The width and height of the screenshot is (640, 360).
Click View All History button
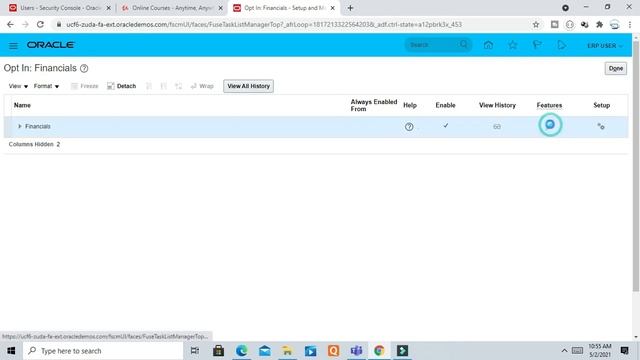point(249,86)
